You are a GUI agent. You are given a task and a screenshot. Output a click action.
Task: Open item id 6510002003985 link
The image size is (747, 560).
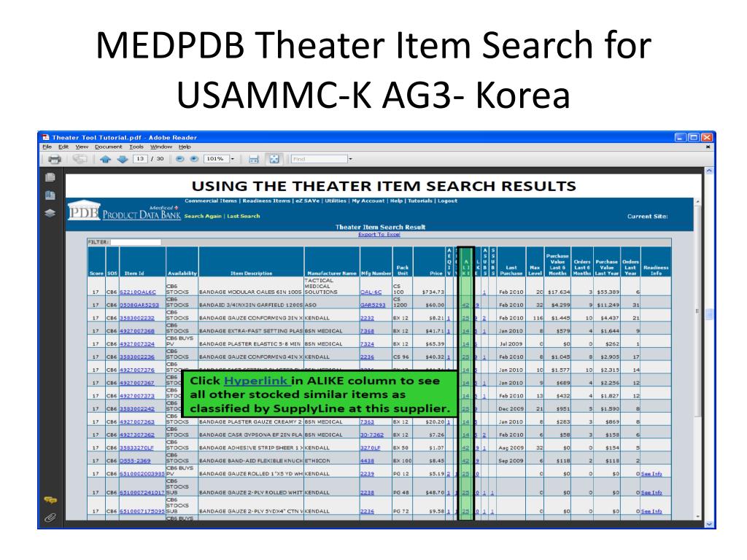[142, 474]
